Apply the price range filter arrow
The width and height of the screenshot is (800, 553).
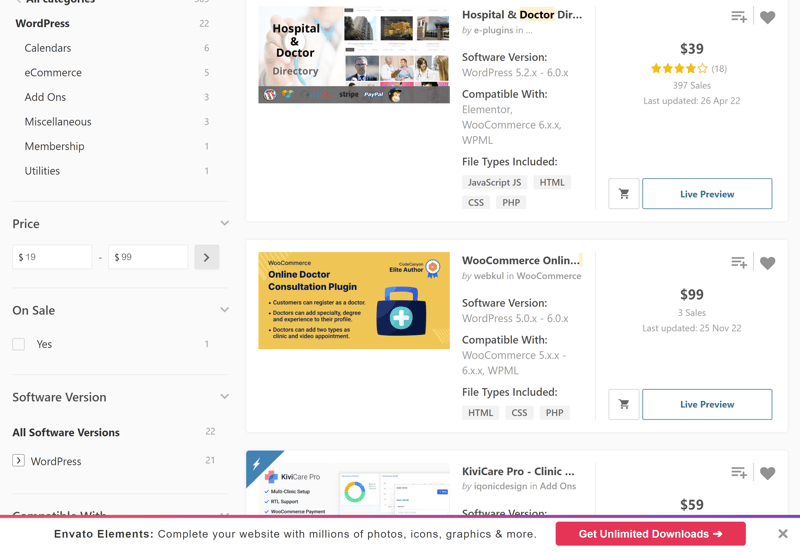(x=207, y=257)
